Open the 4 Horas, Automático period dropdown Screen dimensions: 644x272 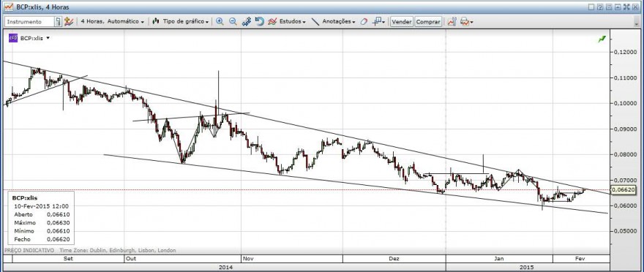pos(112,21)
